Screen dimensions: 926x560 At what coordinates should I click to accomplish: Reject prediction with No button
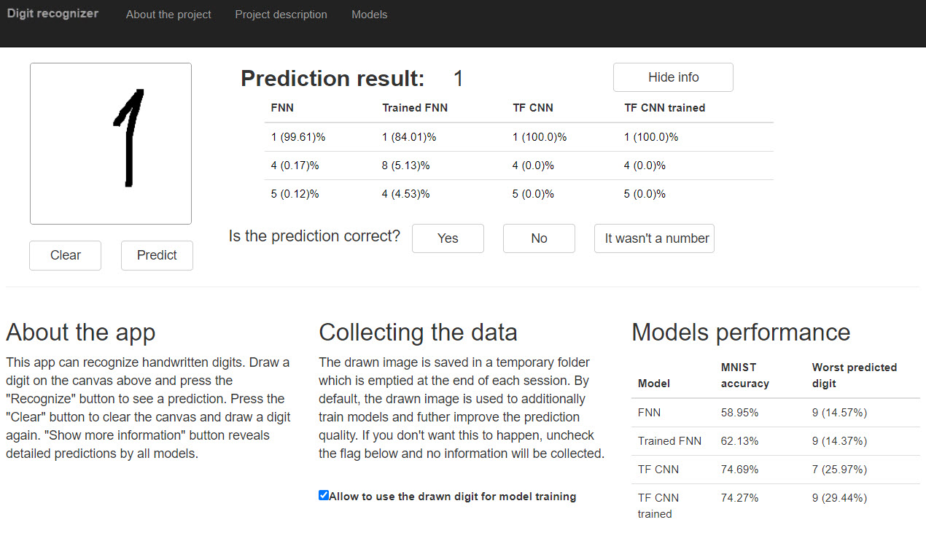pos(539,238)
